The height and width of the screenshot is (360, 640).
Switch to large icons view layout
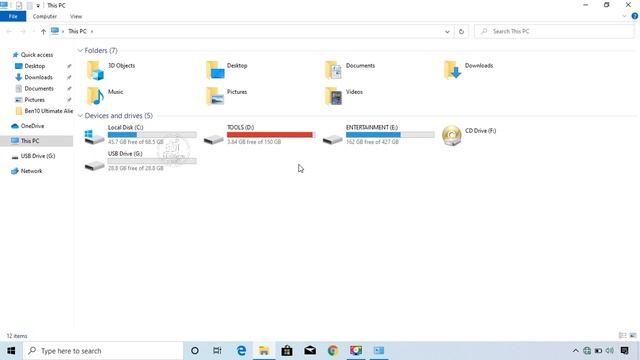tap(633, 336)
